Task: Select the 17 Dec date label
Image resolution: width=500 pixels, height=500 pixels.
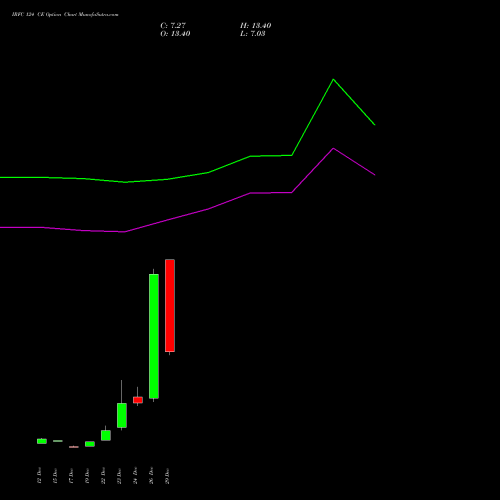Action: click(x=71, y=476)
